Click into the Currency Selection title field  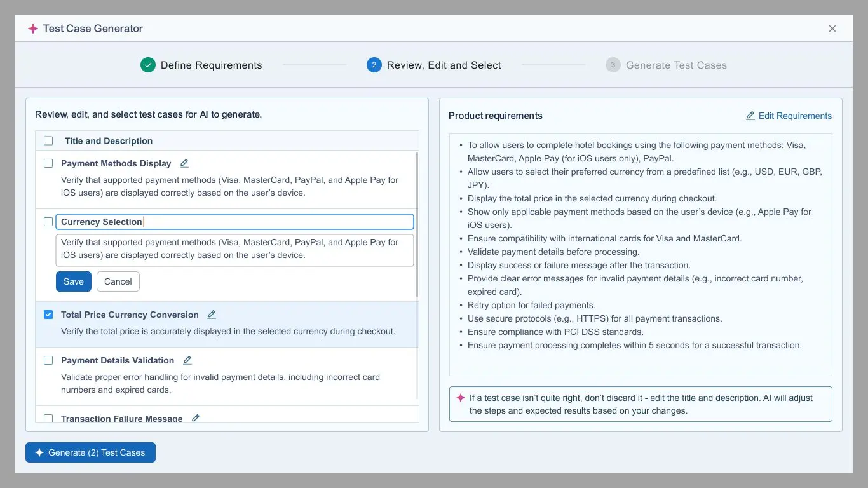tap(234, 222)
